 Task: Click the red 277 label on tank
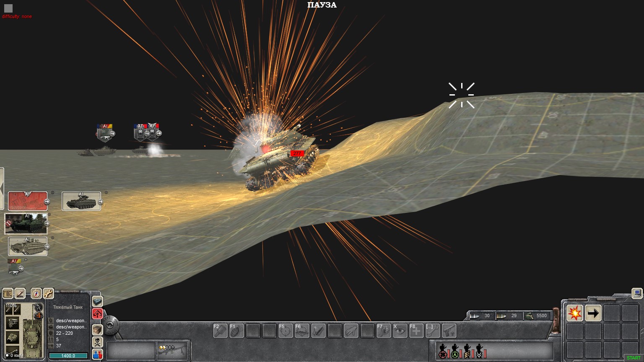click(297, 153)
